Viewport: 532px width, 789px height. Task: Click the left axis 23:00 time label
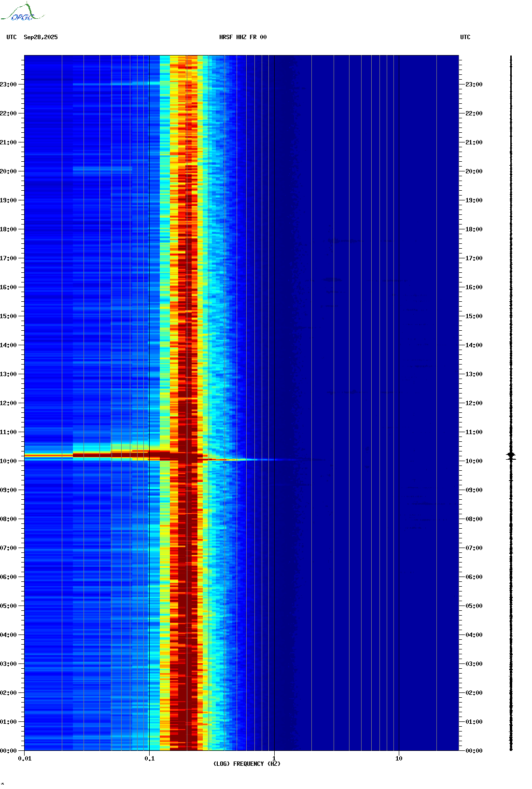pyautogui.click(x=8, y=85)
